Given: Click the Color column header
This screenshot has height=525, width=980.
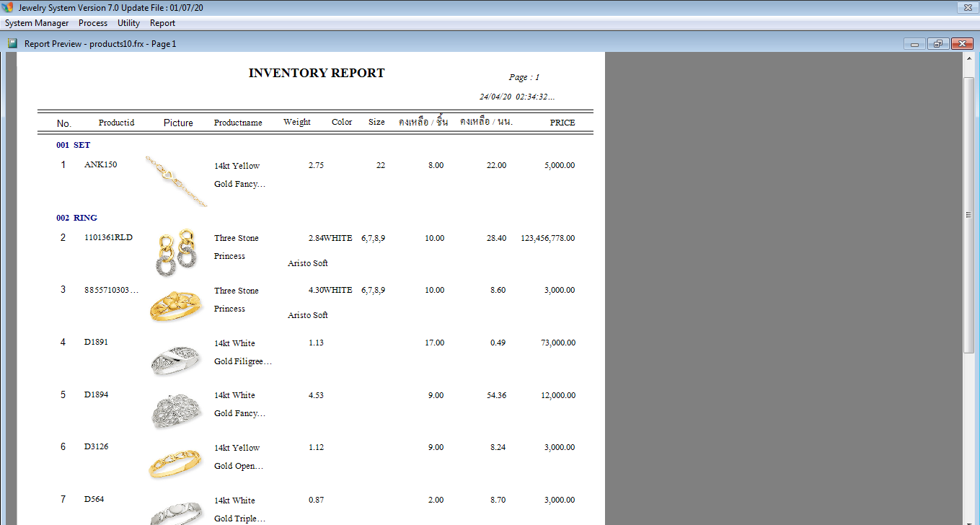Looking at the screenshot, I should [342, 122].
